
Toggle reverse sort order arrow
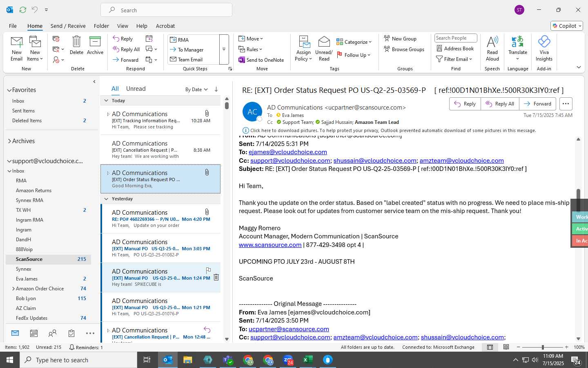[216, 89]
